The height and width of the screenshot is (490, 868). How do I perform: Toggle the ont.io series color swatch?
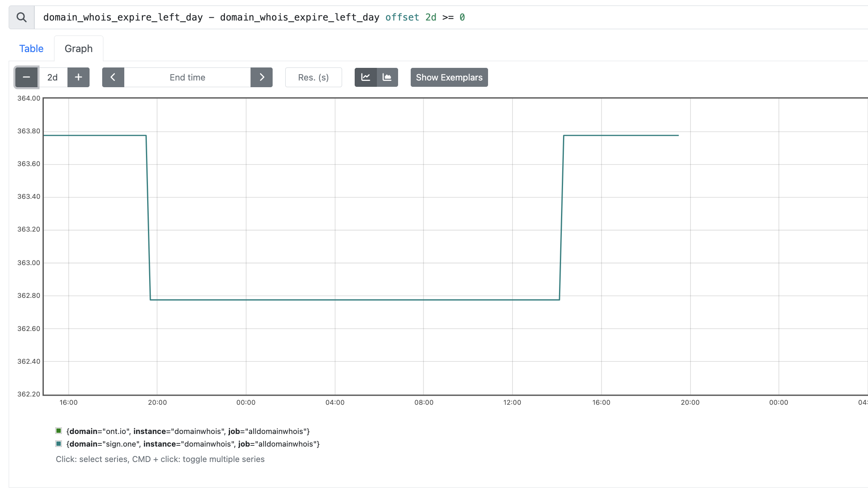(59, 431)
